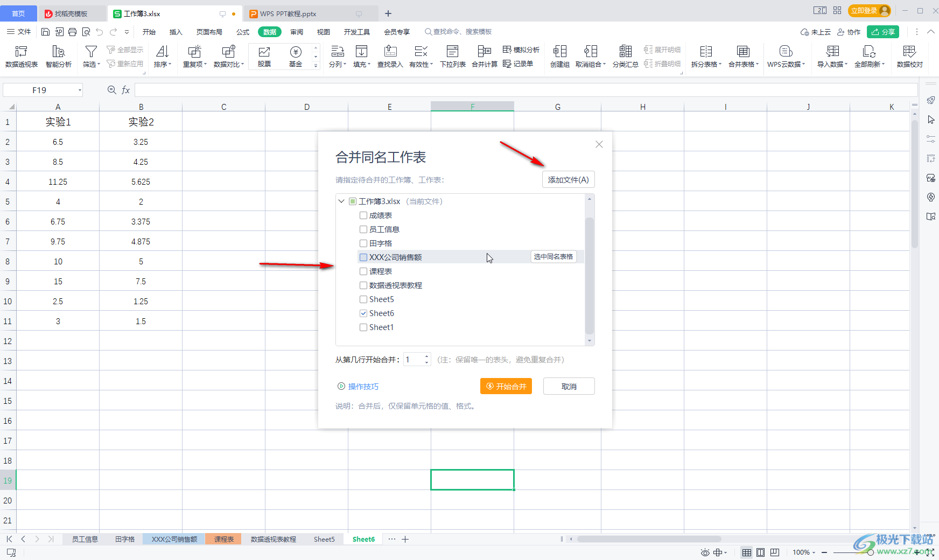
Task: Click the 添加文件(A) button
Action: click(x=569, y=180)
